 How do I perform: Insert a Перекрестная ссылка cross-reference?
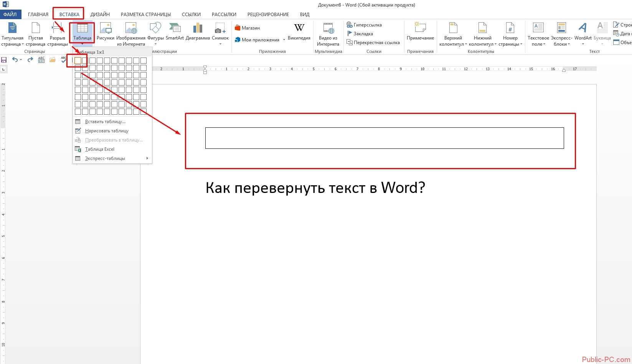pyautogui.click(x=373, y=43)
